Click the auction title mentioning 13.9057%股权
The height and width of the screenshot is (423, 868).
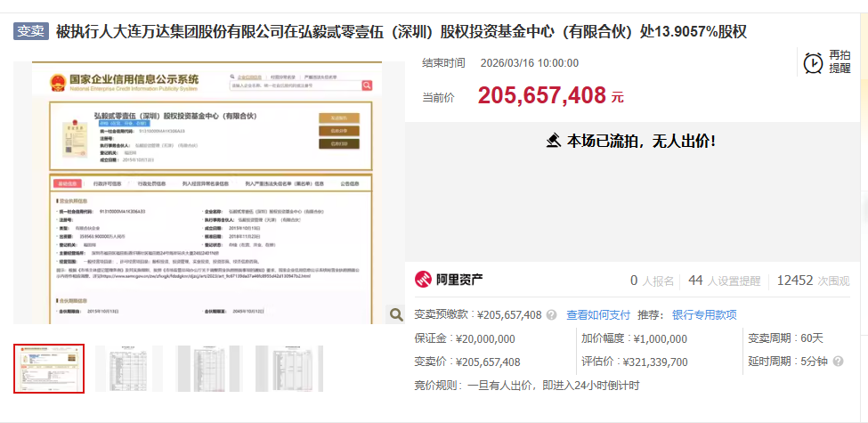click(402, 31)
